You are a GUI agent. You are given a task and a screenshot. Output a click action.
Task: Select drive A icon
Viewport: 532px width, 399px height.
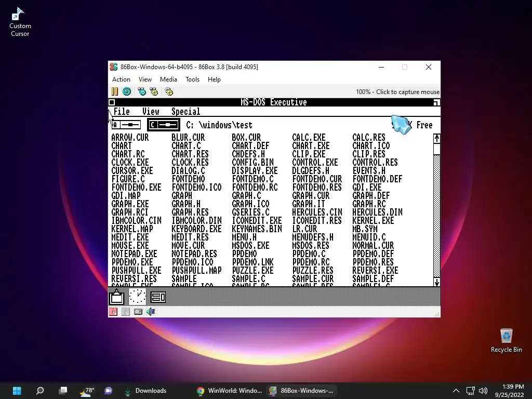click(126, 125)
